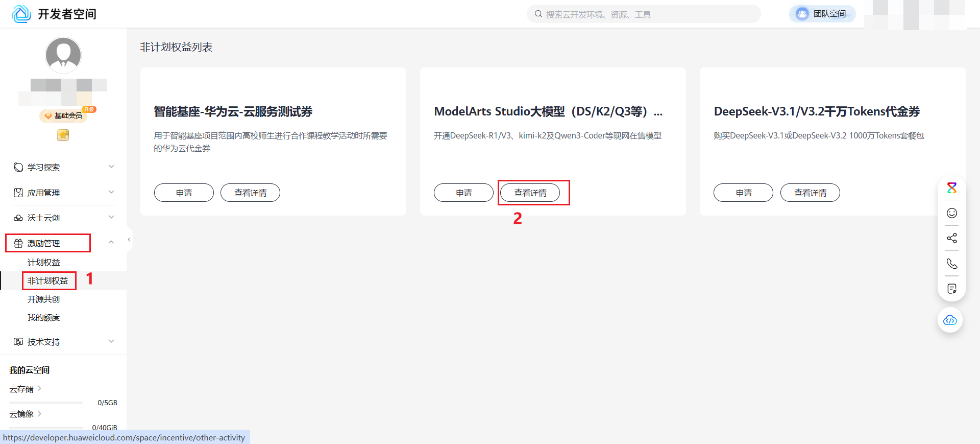Apply for DeepSeek-V3.1/V3.2 Tokens voucher
Image resolution: width=980 pixels, height=444 pixels.
[743, 193]
